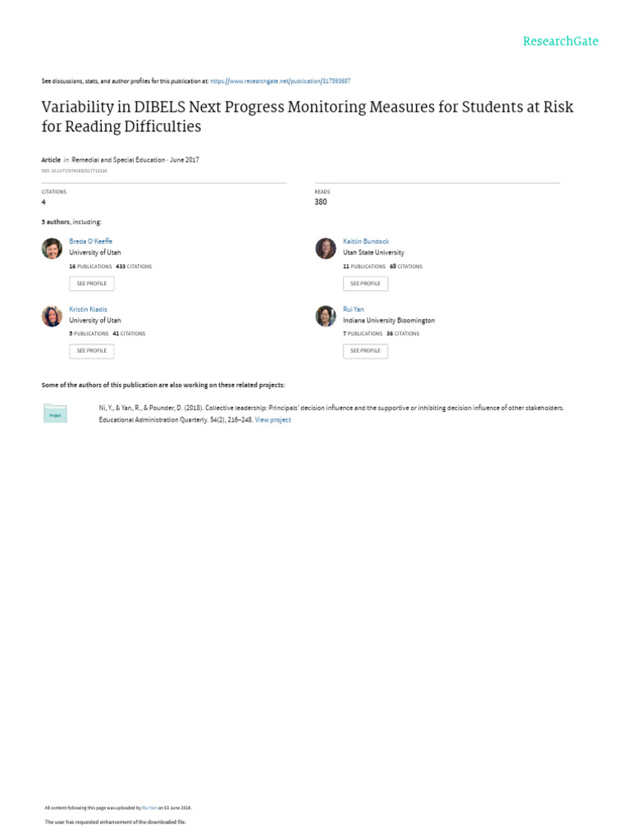Click Rui Yan's name beside Indiana University
630x840 pixels.
click(x=354, y=309)
